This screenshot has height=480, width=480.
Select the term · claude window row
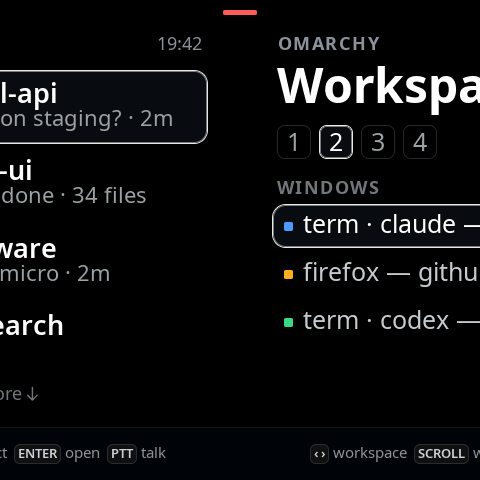pos(376,226)
